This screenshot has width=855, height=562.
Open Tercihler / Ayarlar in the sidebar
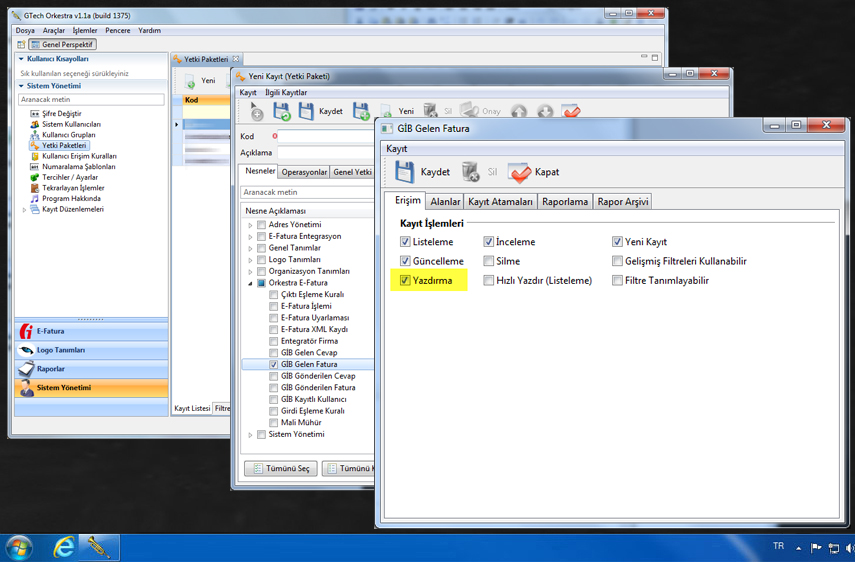(x=70, y=177)
